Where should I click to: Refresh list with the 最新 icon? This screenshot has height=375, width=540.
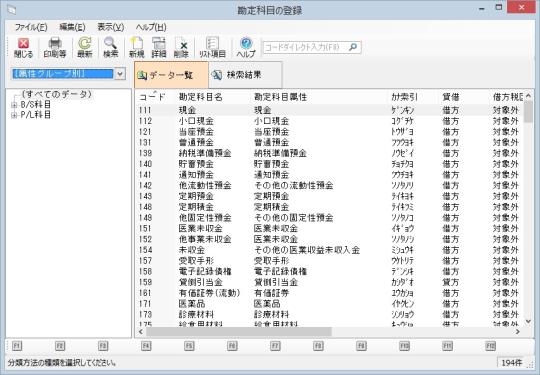[85, 48]
